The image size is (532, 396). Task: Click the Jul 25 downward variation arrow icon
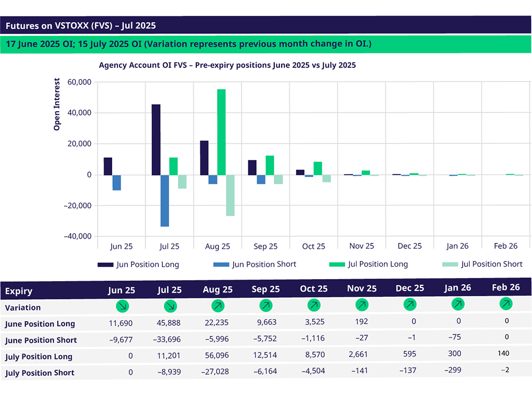[171, 306]
